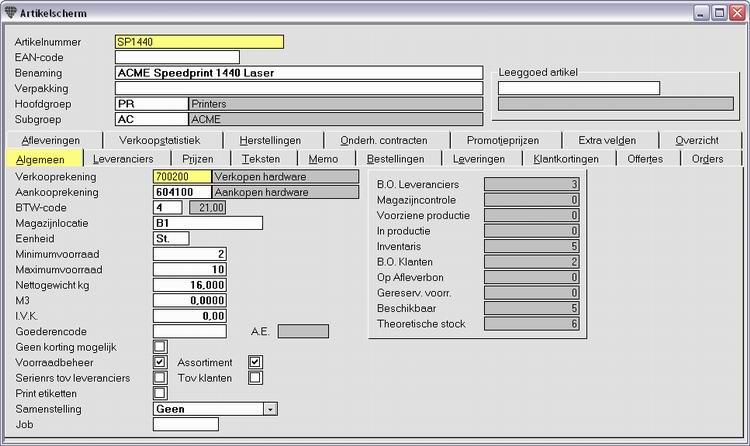
Task: Uncheck the Voorraadbeheer checkbox
Action: point(160,362)
